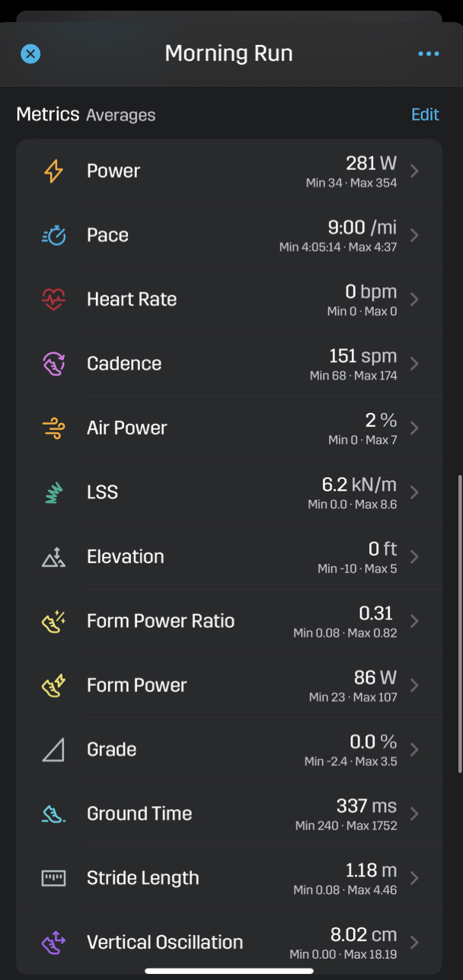This screenshot has width=463, height=980.
Task: Expand Form Power Ratio details chevron
Action: click(414, 621)
